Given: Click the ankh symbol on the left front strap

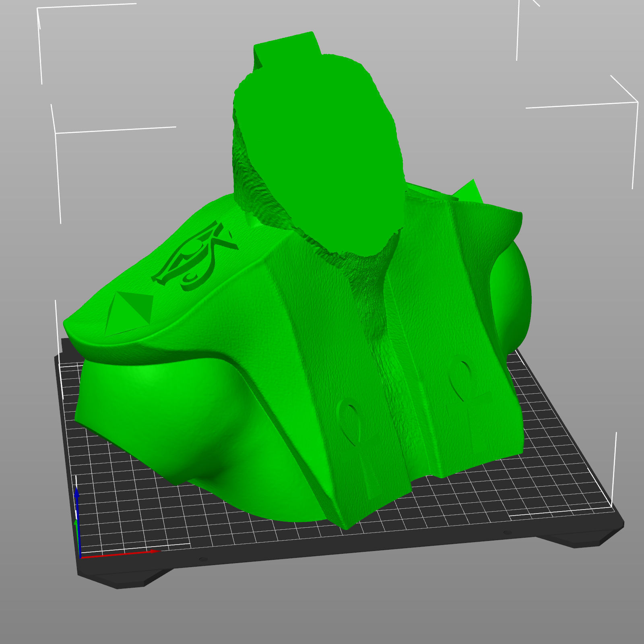Looking at the screenshot, I should coord(359,448).
